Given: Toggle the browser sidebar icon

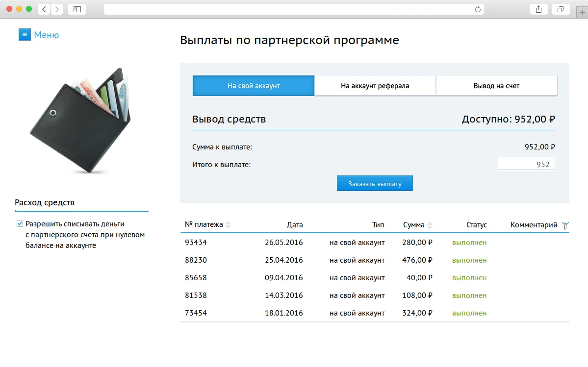Looking at the screenshot, I should point(77,8).
